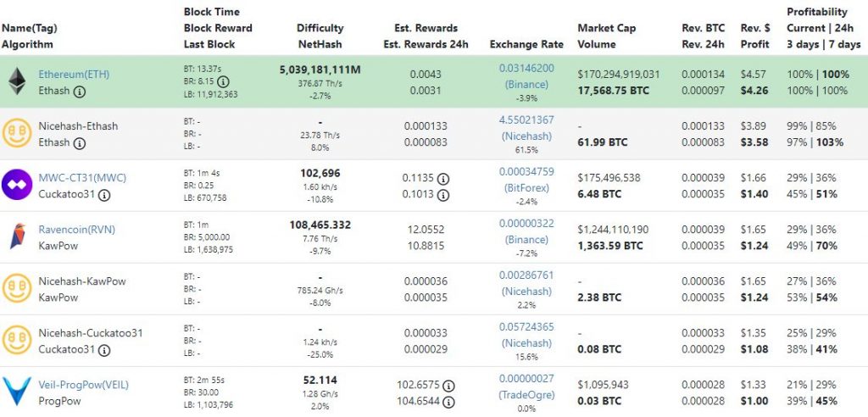The height and width of the screenshot is (417, 868).
Task: Click the Nicehash-KawPow smiley logo
Action: [x=17, y=289]
